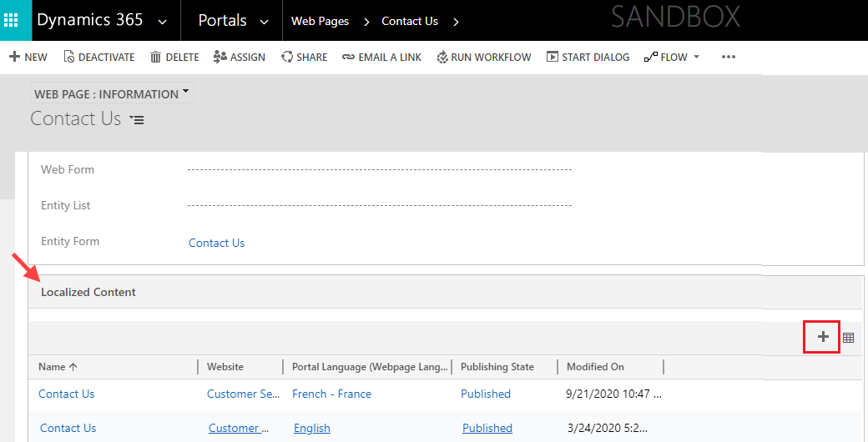This screenshot has width=868, height=442.
Task: Click the DEACTIVATE command
Action: [x=99, y=57]
